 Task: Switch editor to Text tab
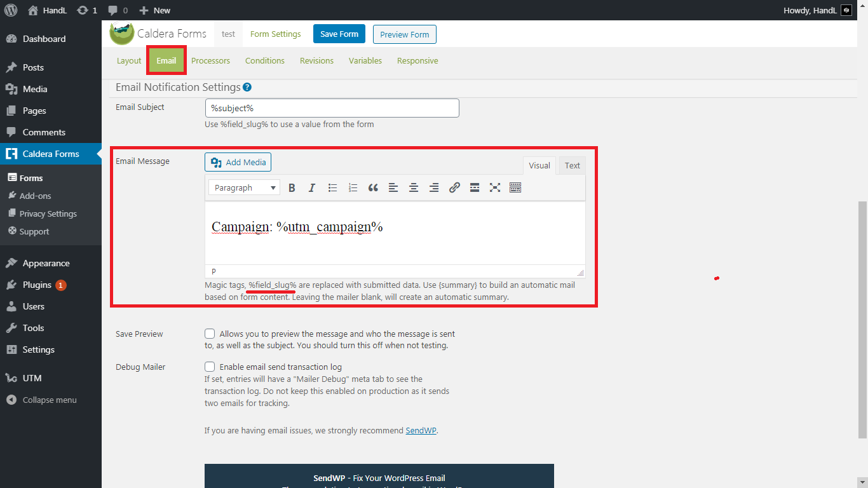[x=572, y=165]
